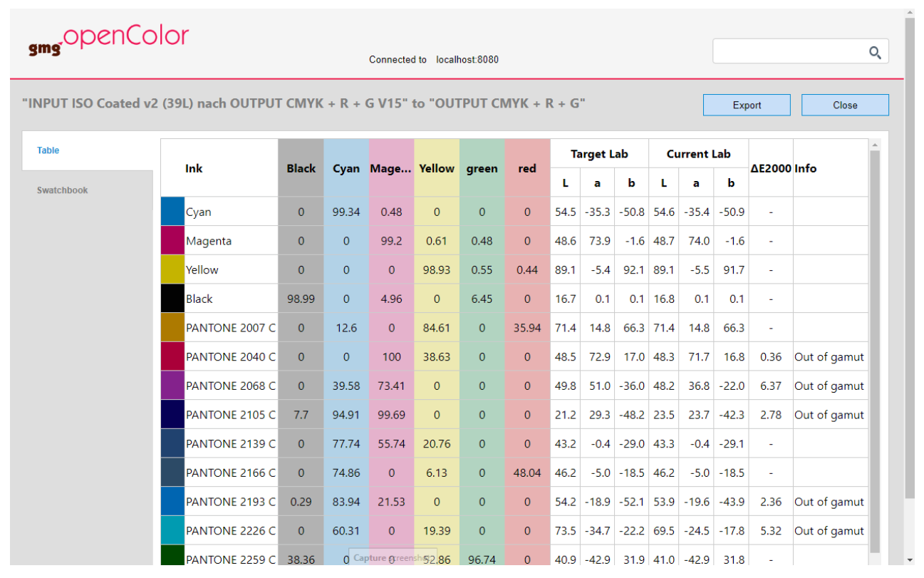
Task: Click Out of gamut for PANTONE 2226 C
Action: point(831,530)
